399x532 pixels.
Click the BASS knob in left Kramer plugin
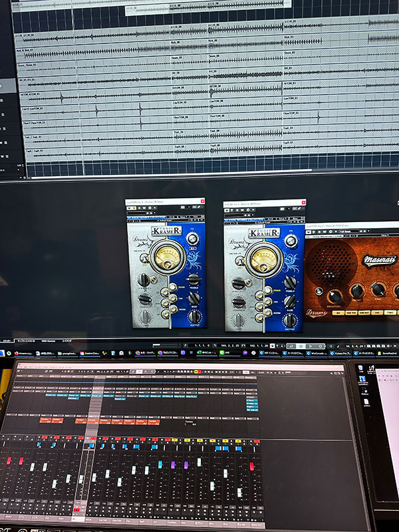coord(194,298)
